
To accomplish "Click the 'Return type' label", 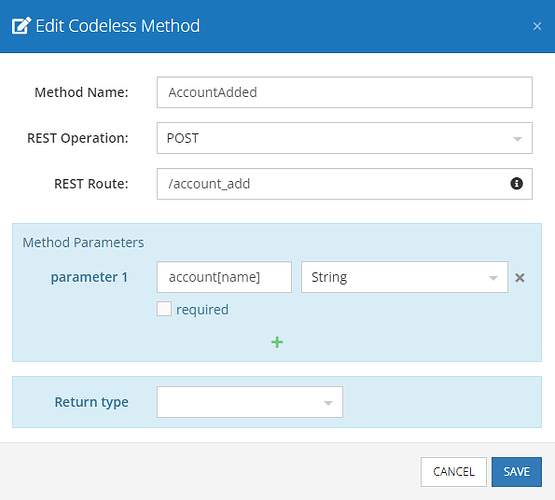I will click(91, 402).
